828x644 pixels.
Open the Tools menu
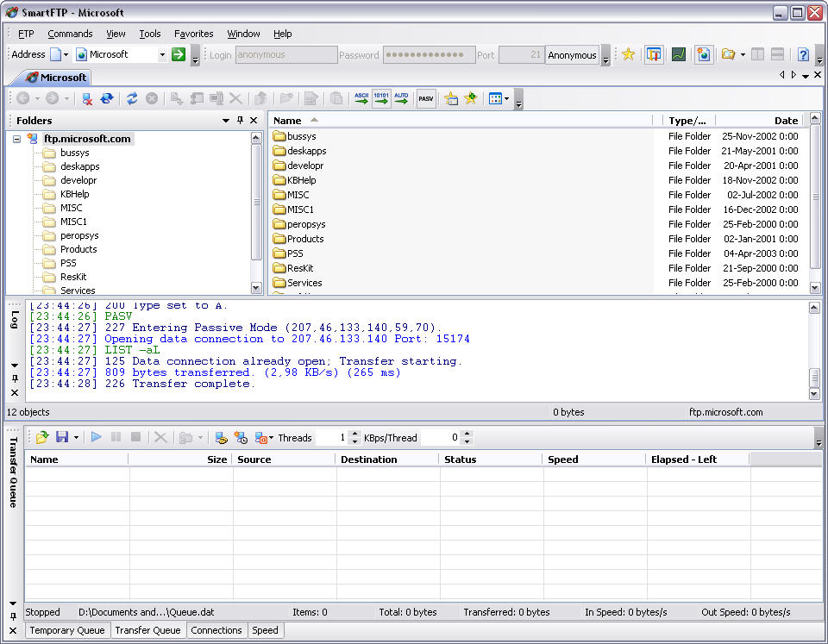point(150,34)
